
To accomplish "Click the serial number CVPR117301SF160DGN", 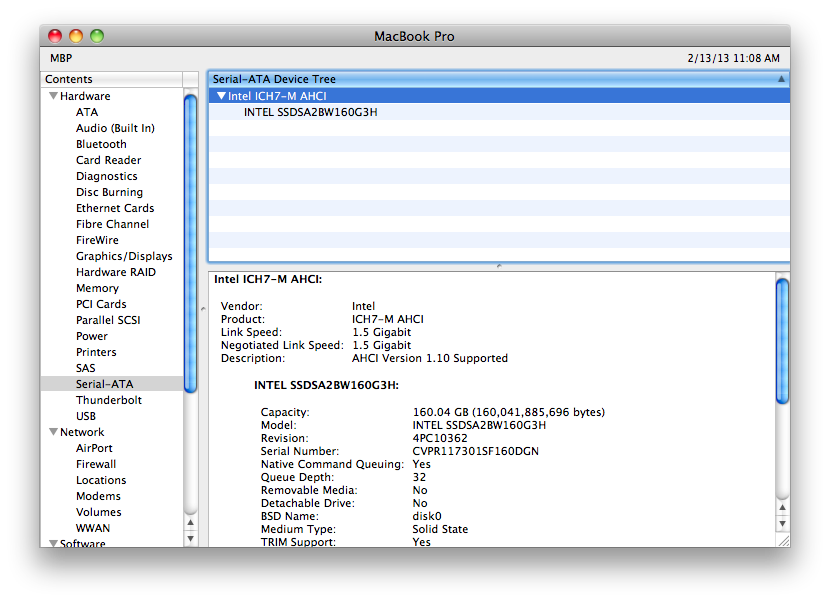I will coord(475,451).
